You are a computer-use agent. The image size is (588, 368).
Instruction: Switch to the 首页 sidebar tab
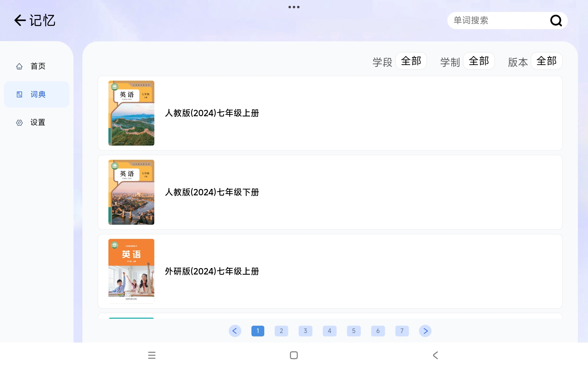click(38, 66)
